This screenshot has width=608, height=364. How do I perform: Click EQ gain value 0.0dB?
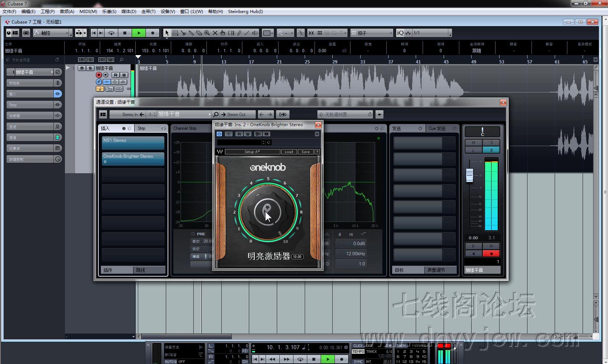350,244
